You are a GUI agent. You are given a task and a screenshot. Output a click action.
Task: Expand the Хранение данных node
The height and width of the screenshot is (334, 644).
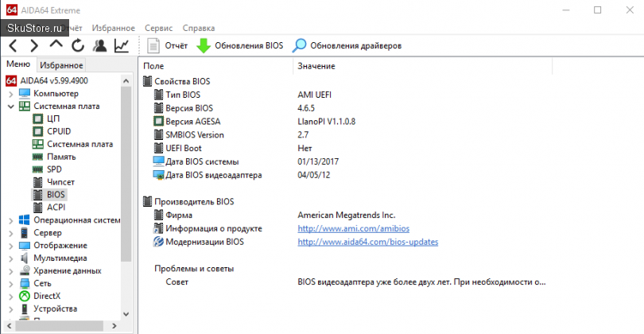11,271
